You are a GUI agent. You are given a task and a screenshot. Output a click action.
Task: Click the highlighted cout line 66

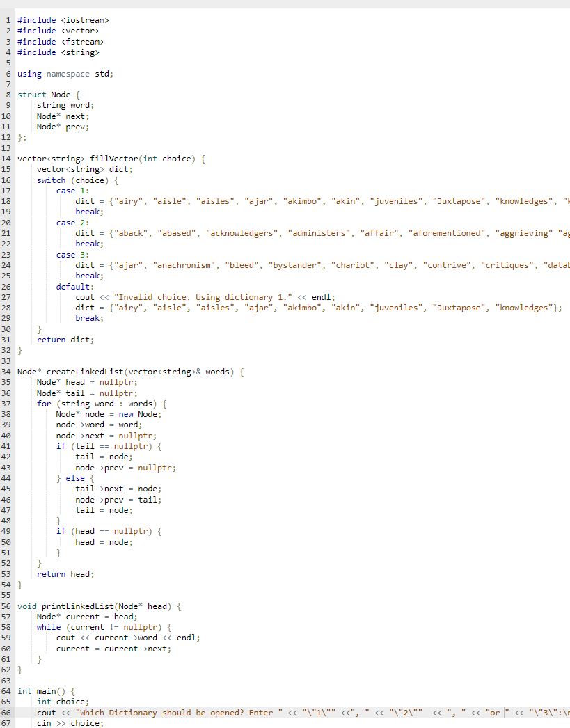139,711
